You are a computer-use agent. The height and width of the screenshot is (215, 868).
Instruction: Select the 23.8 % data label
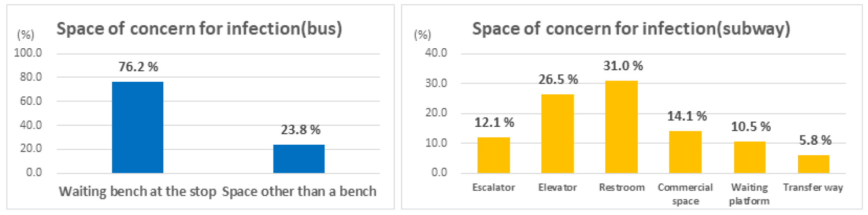point(300,130)
